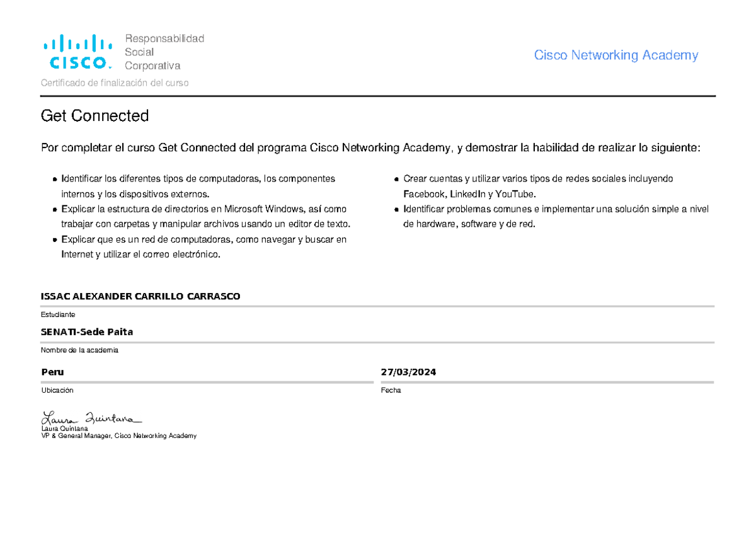Viewport: 756px width, 535px height.
Task: Select the date 27/03/2024
Action: (x=408, y=372)
